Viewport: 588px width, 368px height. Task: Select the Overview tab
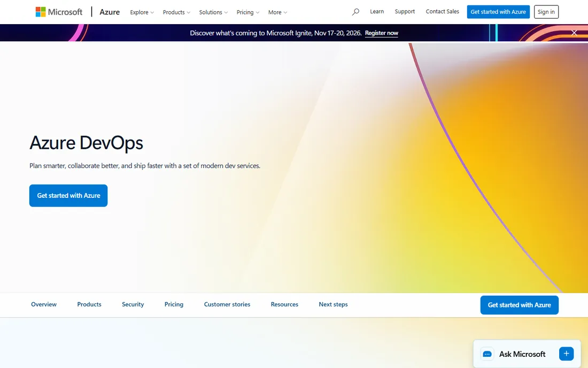[44, 304]
